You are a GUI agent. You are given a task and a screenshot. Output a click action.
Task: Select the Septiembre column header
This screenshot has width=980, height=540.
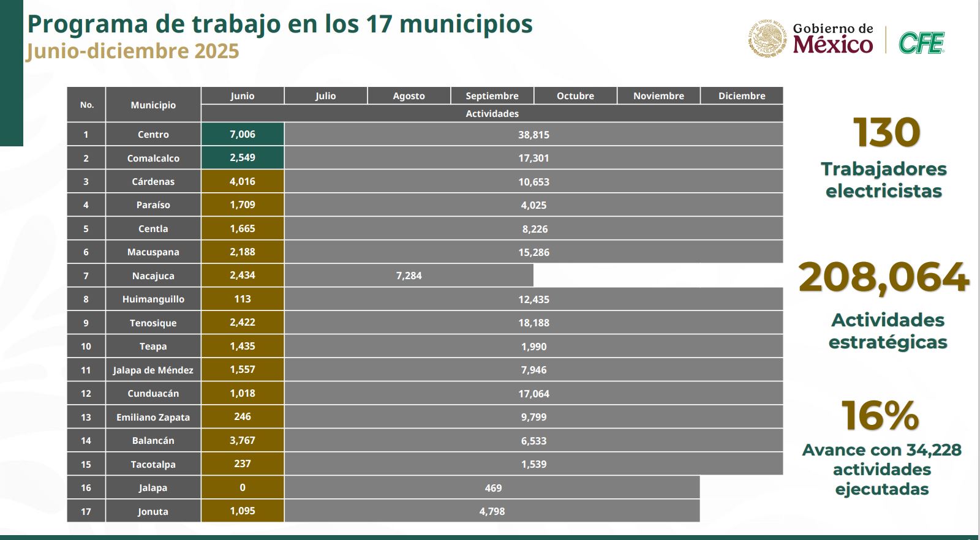click(x=492, y=96)
